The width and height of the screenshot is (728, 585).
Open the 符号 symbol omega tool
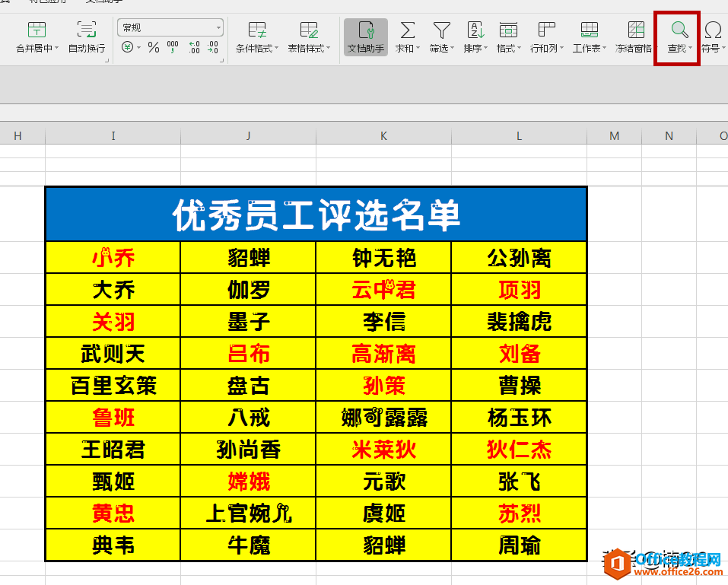pos(713,37)
